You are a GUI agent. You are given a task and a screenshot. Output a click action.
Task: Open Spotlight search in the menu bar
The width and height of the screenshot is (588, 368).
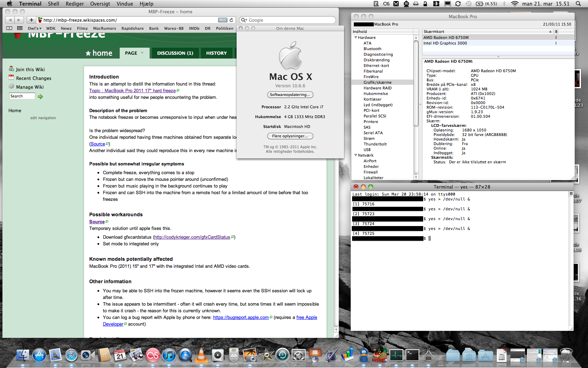point(578,4)
